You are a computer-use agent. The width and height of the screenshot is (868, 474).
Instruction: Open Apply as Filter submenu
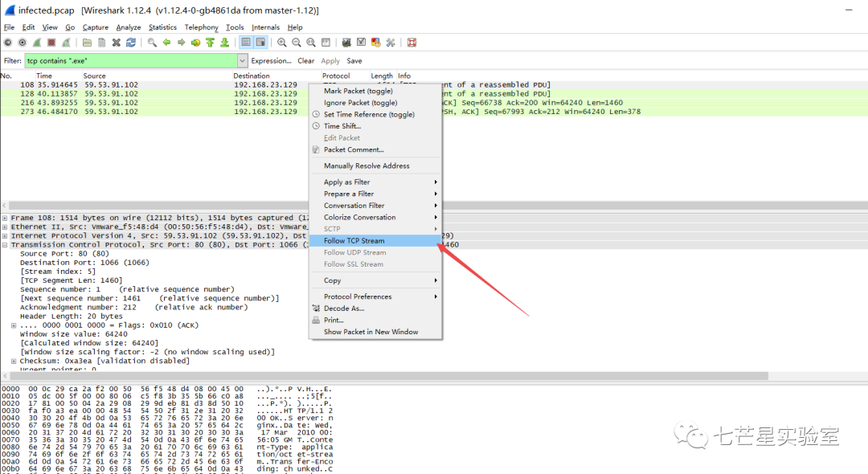pos(375,182)
